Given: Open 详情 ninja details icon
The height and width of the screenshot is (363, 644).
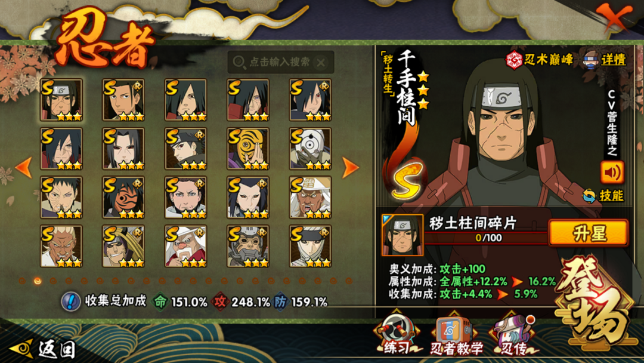Looking at the screenshot, I should coord(590,60).
